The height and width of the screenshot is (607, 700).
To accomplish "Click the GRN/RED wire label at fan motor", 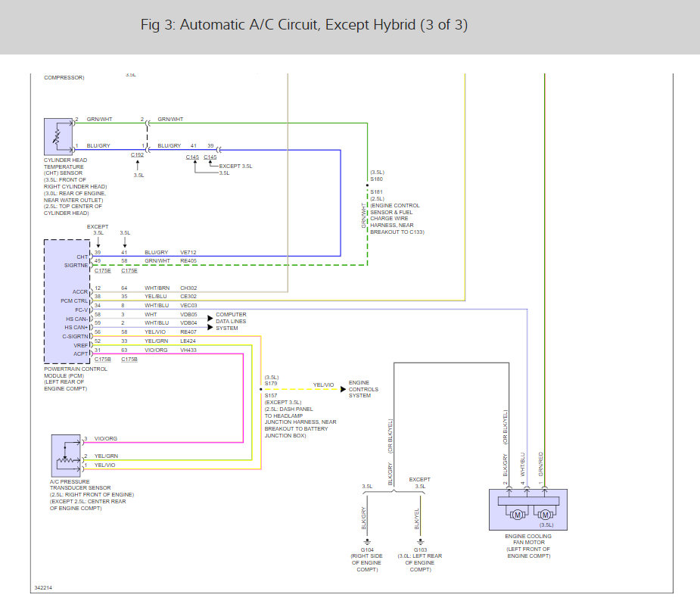I will tap(540, 464).
